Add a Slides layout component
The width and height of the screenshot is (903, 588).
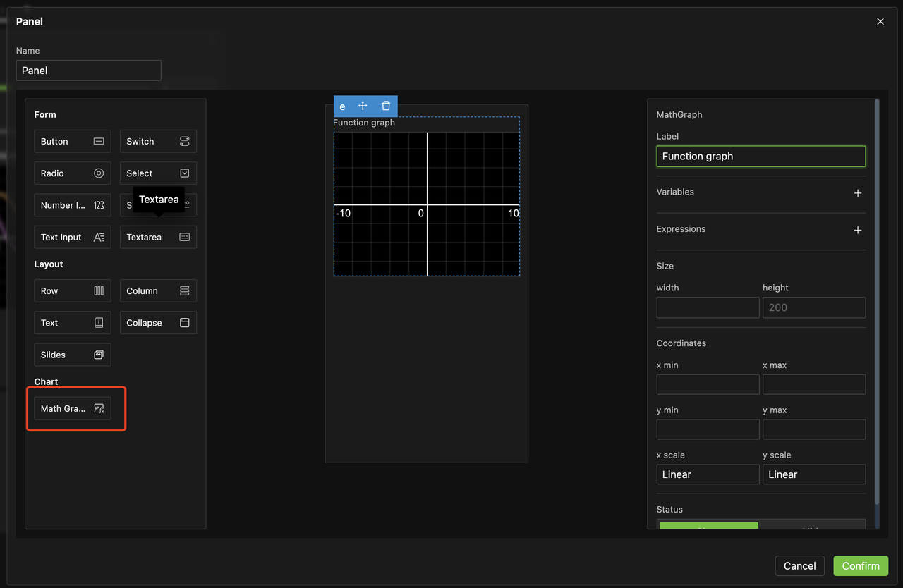tap(73, 355)
